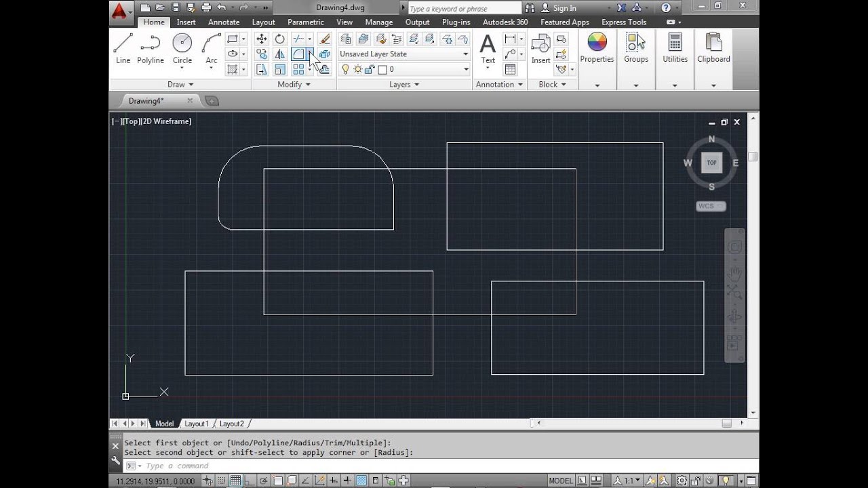Toggle layer 0 lock icon

[370, 69]
